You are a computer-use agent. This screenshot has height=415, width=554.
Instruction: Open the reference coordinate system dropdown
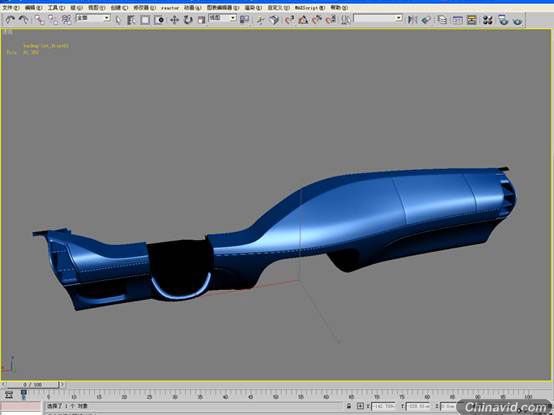tap(222, 18)
